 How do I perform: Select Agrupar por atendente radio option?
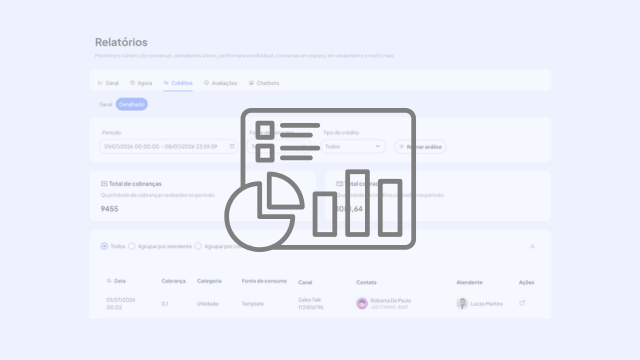[131, 246]
